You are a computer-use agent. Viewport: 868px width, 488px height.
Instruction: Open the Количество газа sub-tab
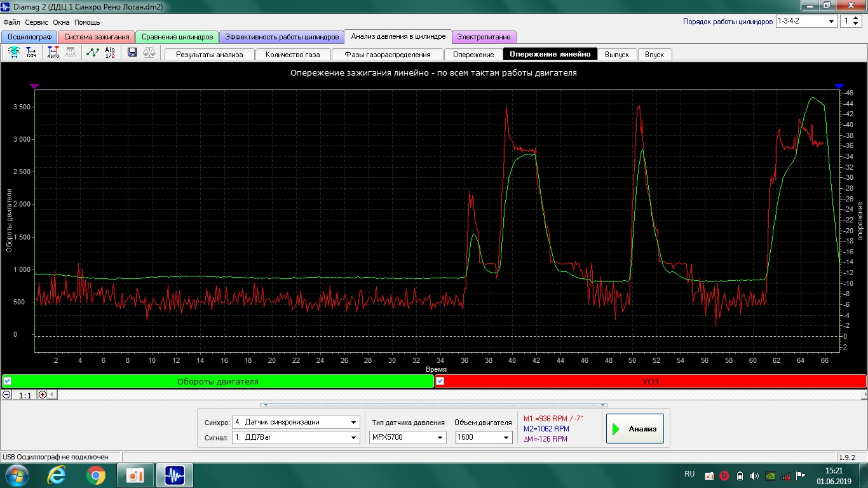coord(293,54)
